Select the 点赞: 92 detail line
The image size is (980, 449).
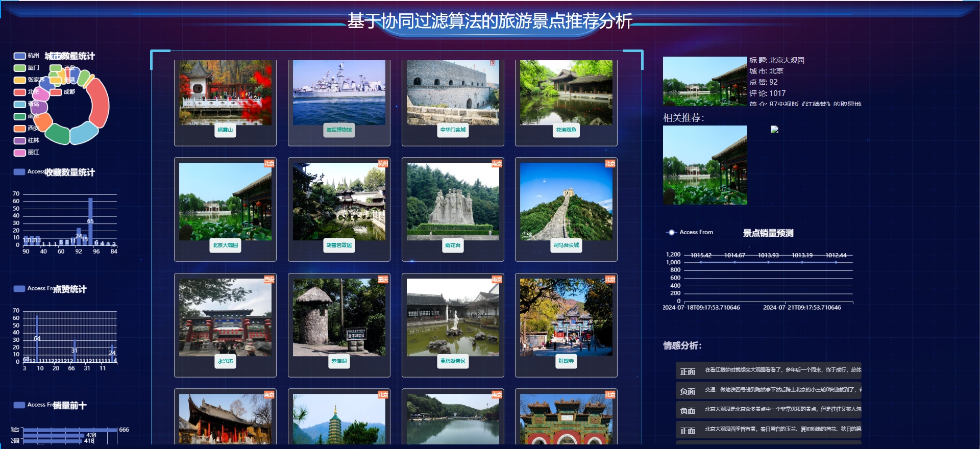[x=764, y=82]
